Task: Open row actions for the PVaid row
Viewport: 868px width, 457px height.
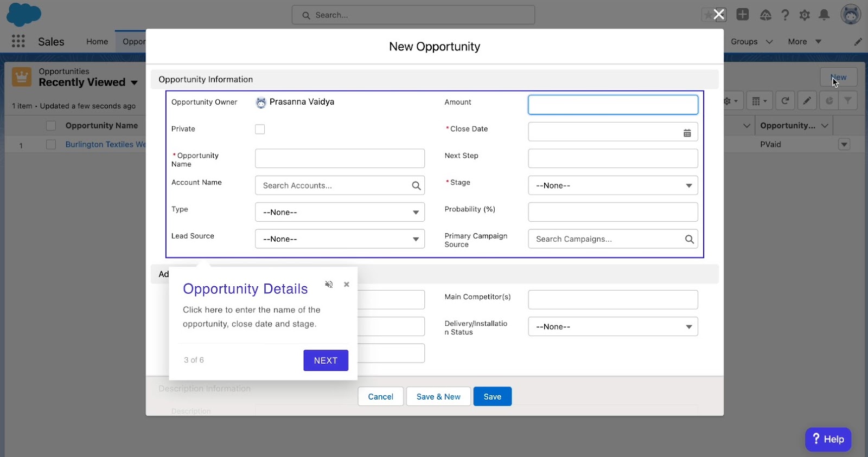Action: [844, 145]
